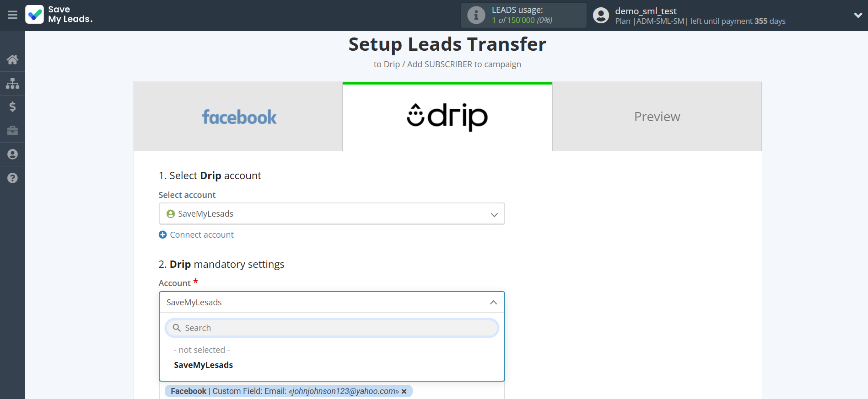
Task: Open the help question mark icon
Action: [12, 178]
